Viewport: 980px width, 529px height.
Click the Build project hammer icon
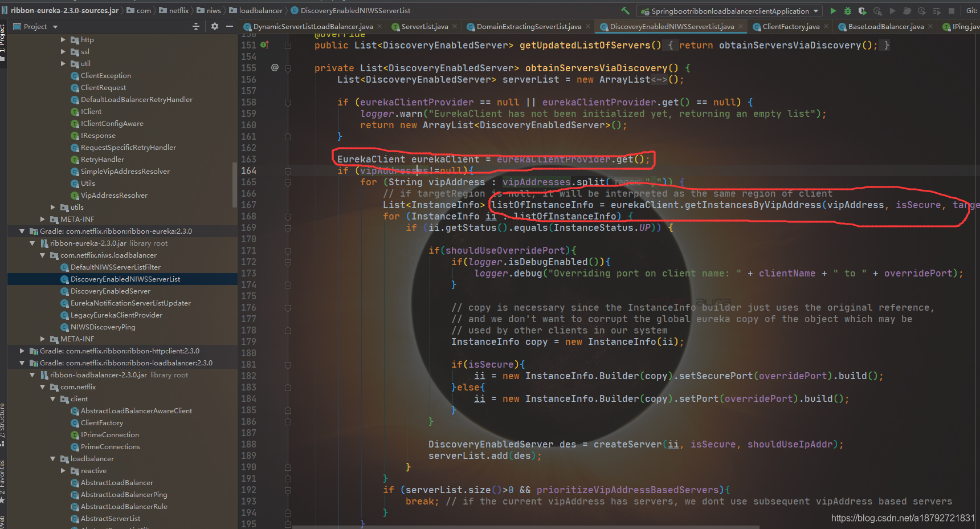point(625,11)
